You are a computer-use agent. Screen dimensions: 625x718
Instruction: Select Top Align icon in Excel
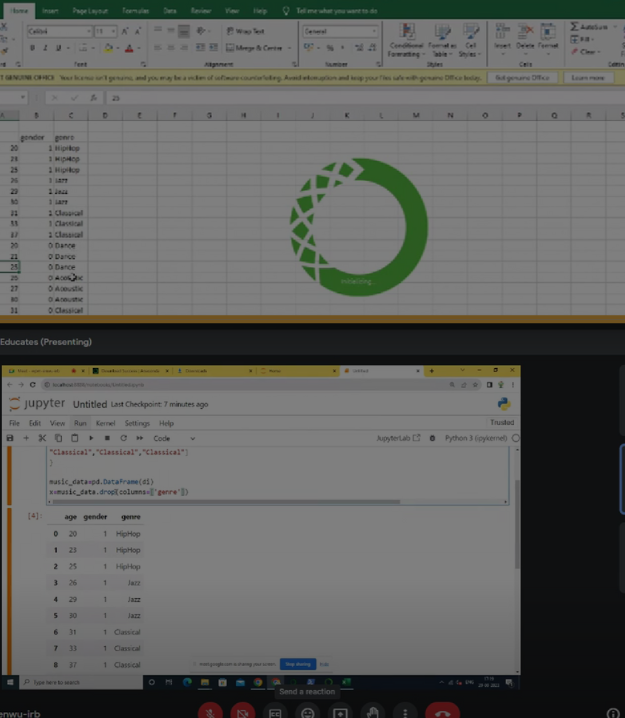point(158,31)
